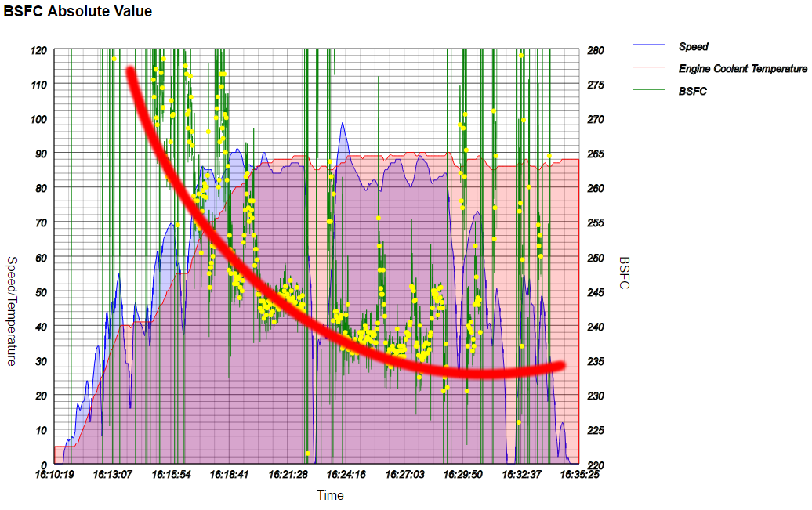Click the 16:21:28 time tick label

coord(288,474)
